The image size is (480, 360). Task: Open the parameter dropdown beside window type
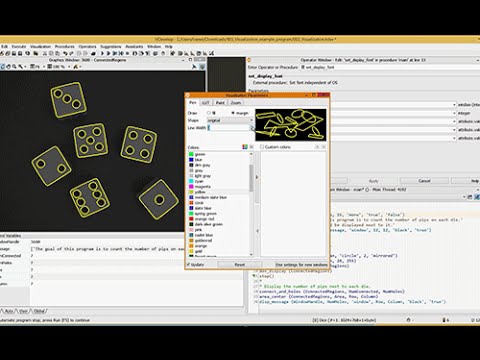point(454,105)
